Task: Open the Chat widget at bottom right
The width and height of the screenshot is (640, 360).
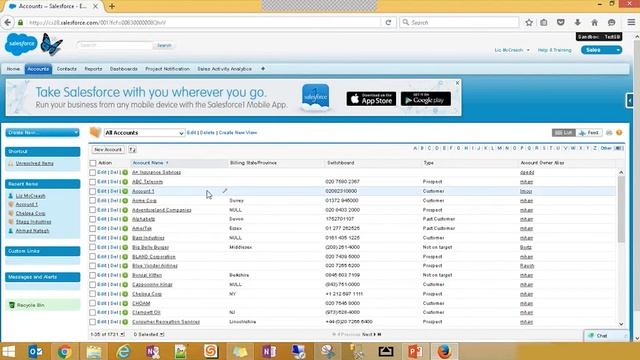Action: [x=606, y=336]
